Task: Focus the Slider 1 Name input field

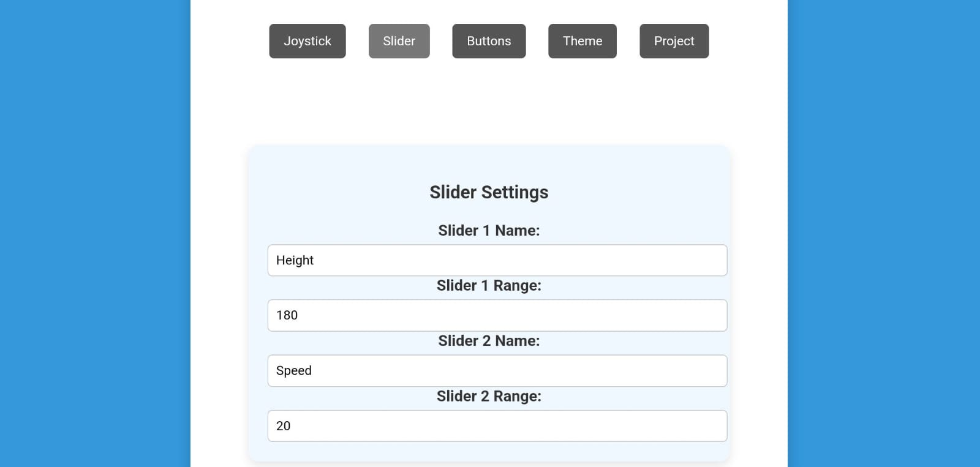Action: [497, 260]
